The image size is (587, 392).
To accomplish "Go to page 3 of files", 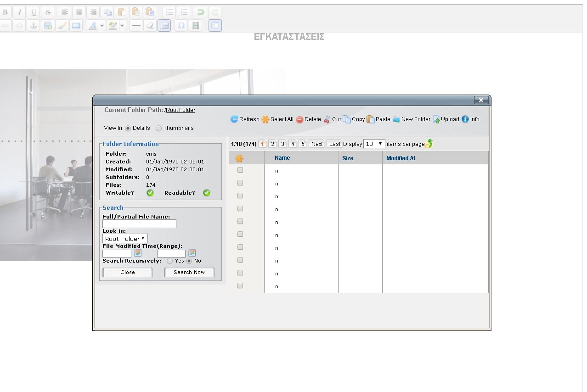I will [x=282, y=144].
